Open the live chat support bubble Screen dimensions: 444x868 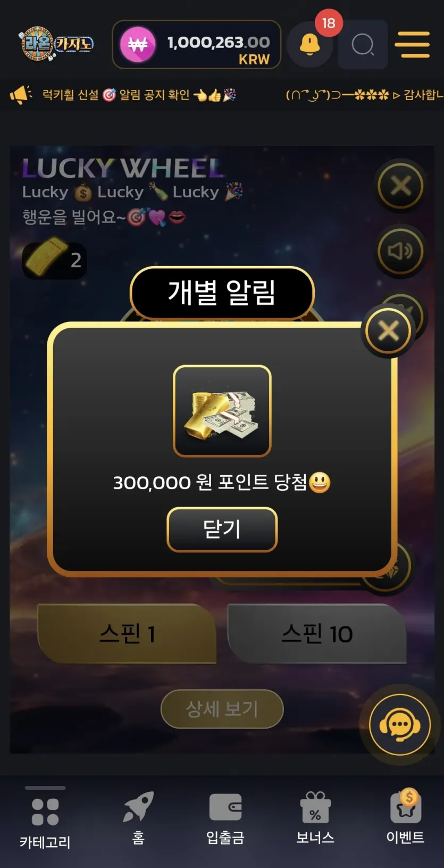(400, 725)
